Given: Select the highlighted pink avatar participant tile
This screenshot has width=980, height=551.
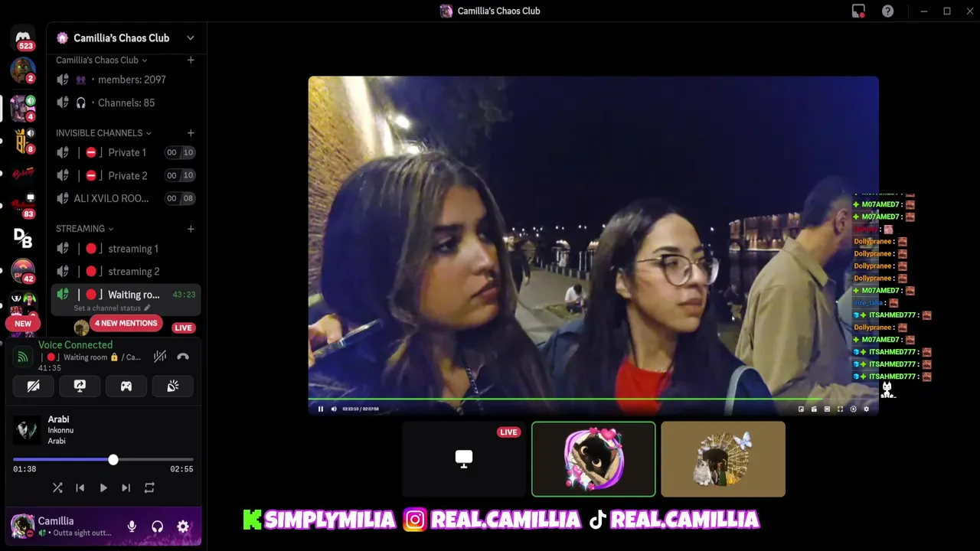Looking at the screenshot, I should pos(593,459).
